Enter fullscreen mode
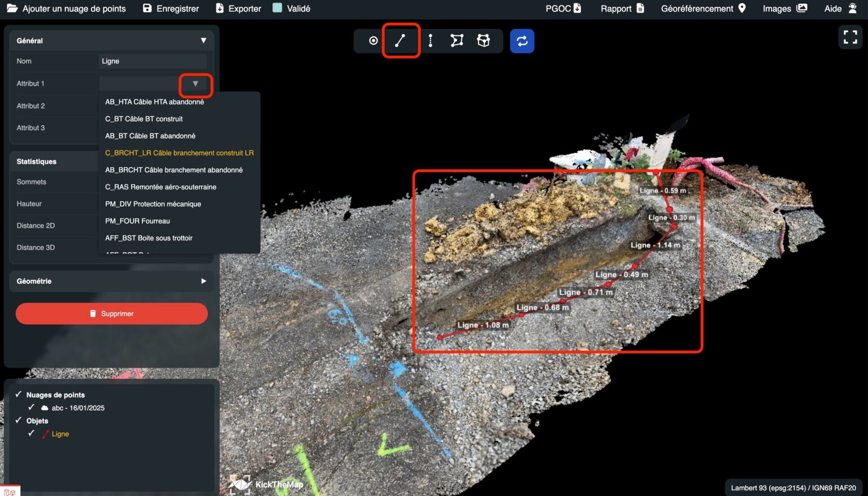Viewport: 868px width, 496px height. pos(850,36)
